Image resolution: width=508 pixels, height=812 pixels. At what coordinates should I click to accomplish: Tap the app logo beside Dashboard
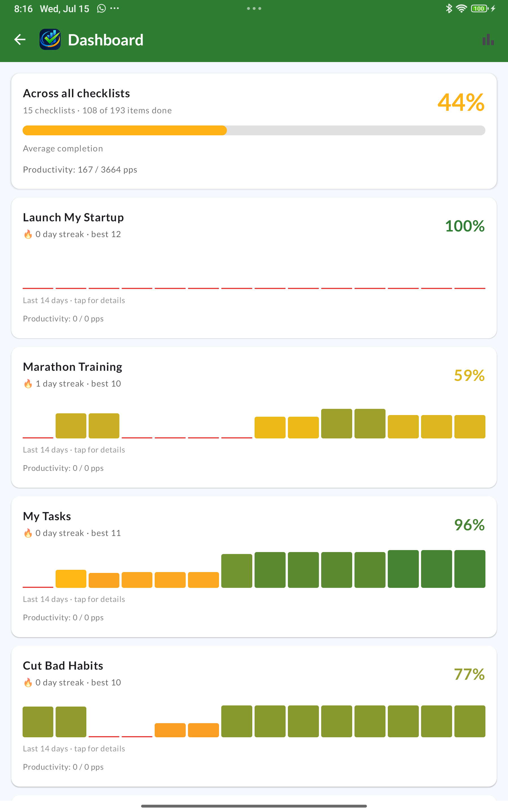click(50, 39)
